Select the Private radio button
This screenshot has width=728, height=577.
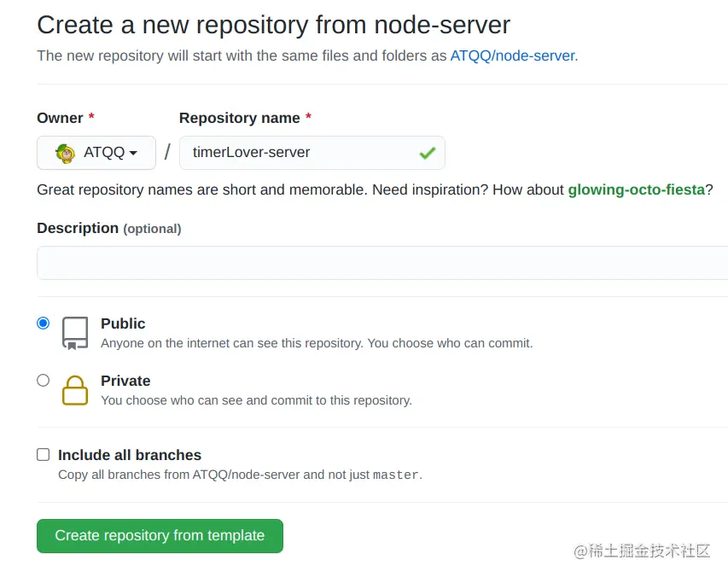click(x=44, y=380)
